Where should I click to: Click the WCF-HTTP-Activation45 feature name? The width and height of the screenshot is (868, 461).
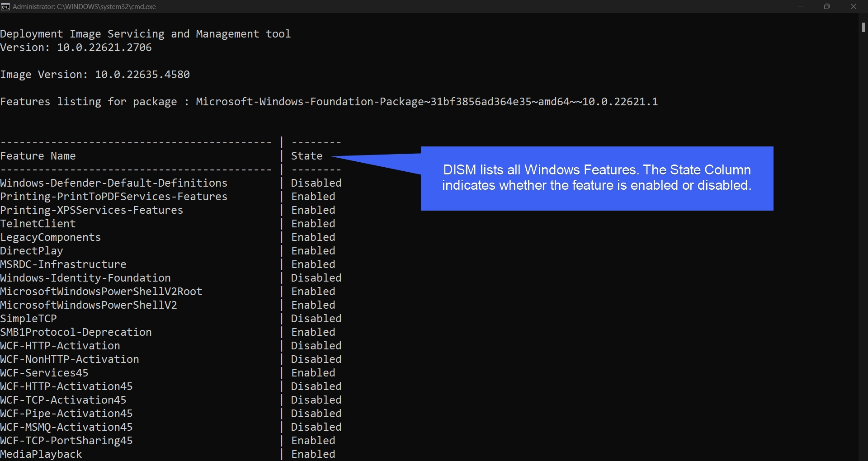(66, 386)
